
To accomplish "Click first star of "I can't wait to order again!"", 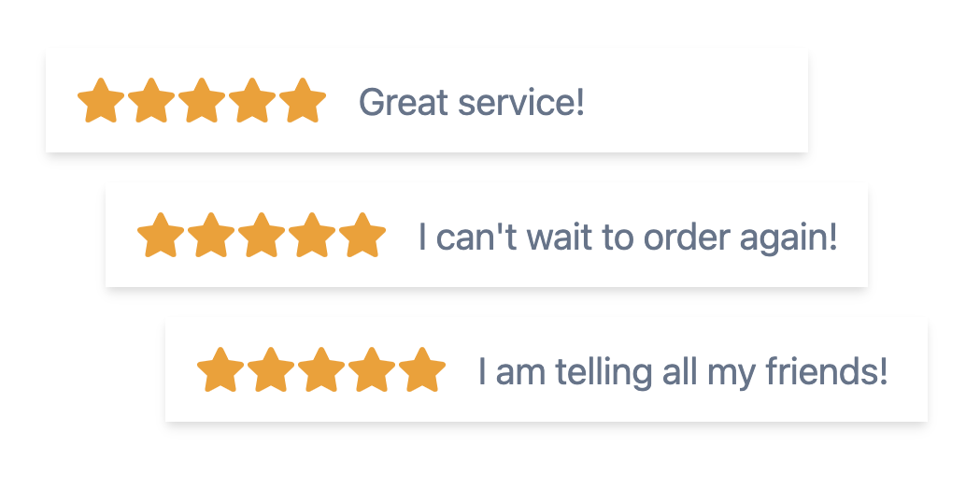I will coord(161,236).
